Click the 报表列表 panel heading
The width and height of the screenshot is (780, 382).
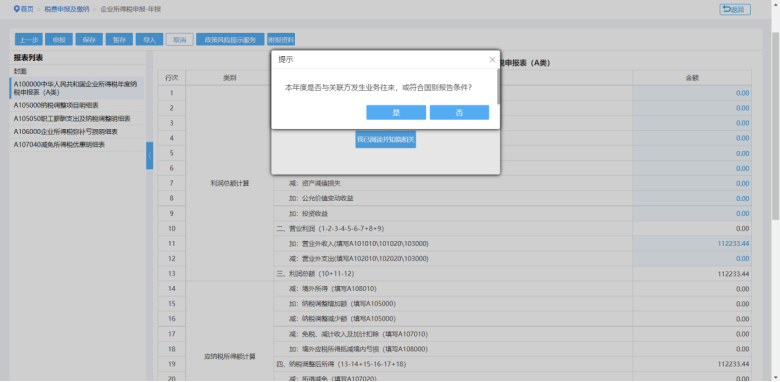coord(28,58)
